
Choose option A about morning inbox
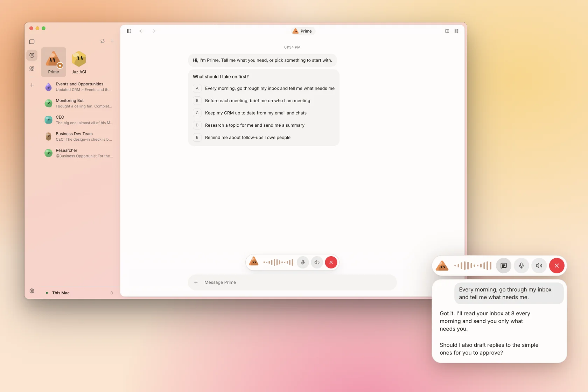tap(264, 89)
